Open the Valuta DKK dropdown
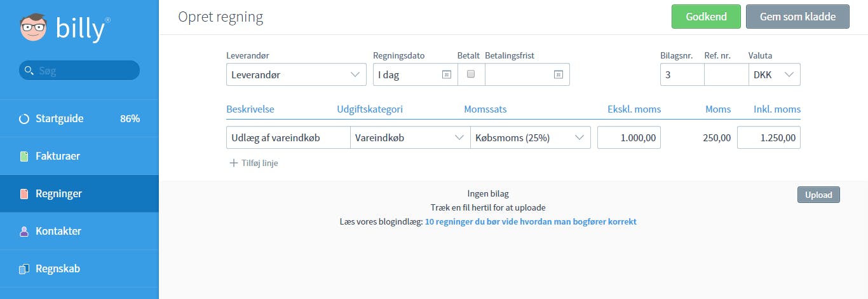868x299 pixels. click(775, 74)
